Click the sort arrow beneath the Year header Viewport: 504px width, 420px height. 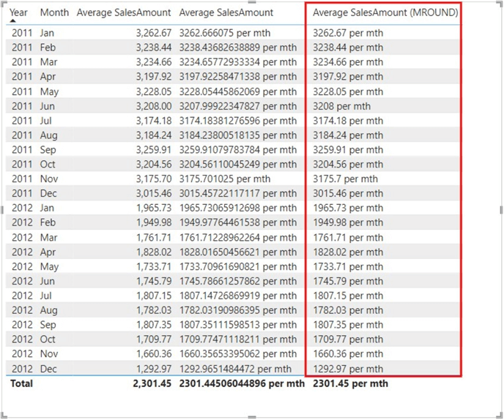pos(13,21)
